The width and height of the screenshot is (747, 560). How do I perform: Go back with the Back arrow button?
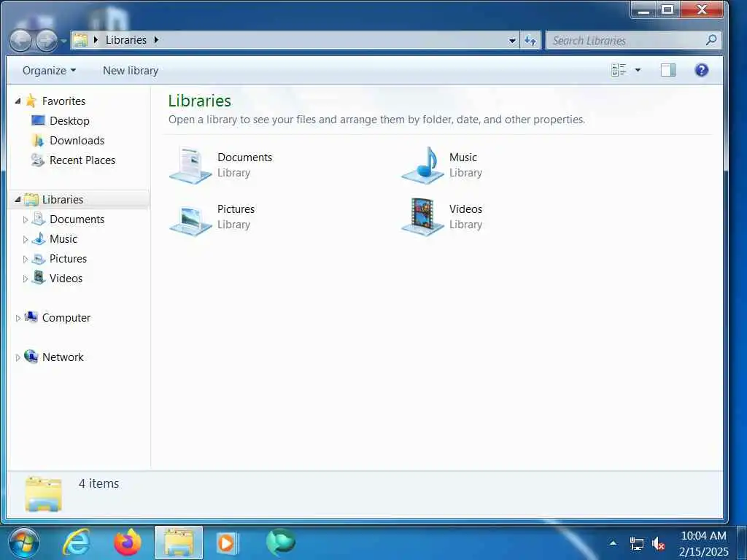20,41
